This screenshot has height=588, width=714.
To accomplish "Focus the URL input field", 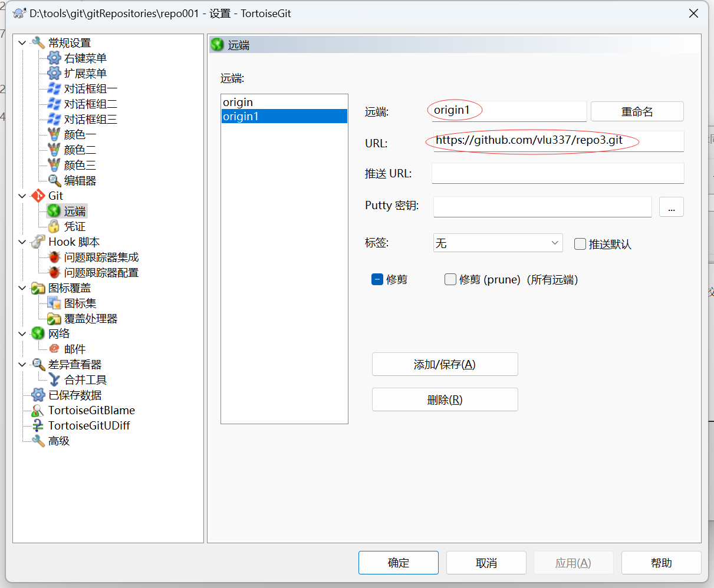I will [x=558, y=141].
